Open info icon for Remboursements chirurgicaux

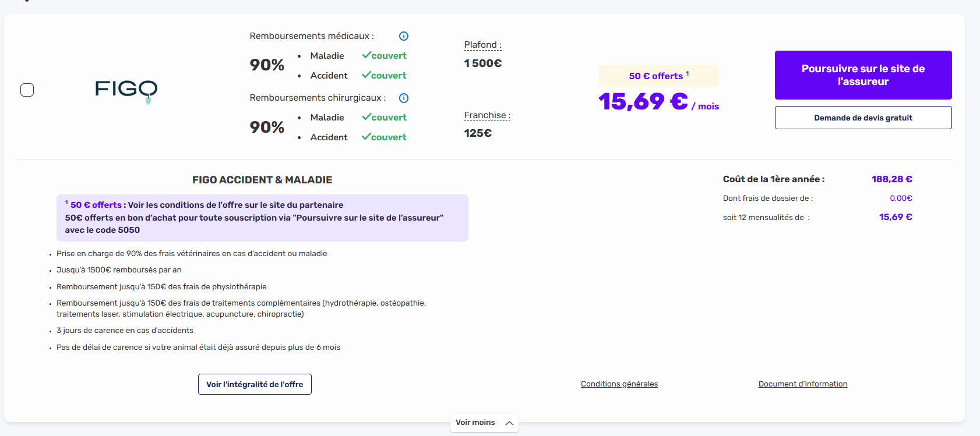point(404,98)
